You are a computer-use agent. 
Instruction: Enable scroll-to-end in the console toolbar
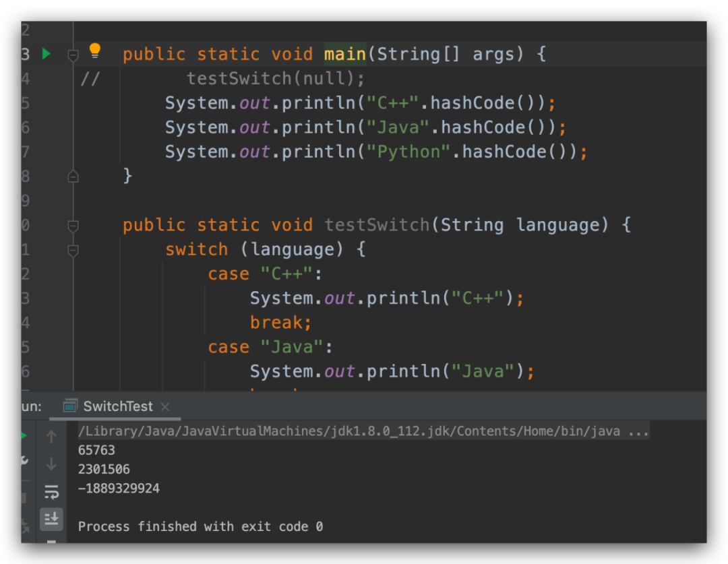(52, 519)
